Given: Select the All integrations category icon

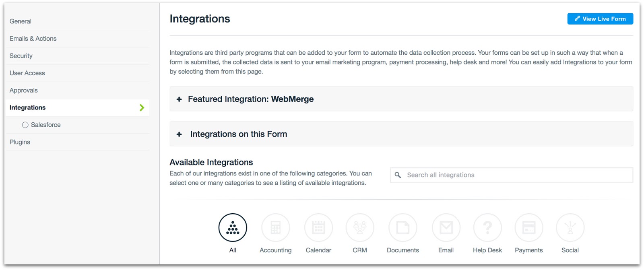Looking at the screenshot, I should tap(233, 228).
